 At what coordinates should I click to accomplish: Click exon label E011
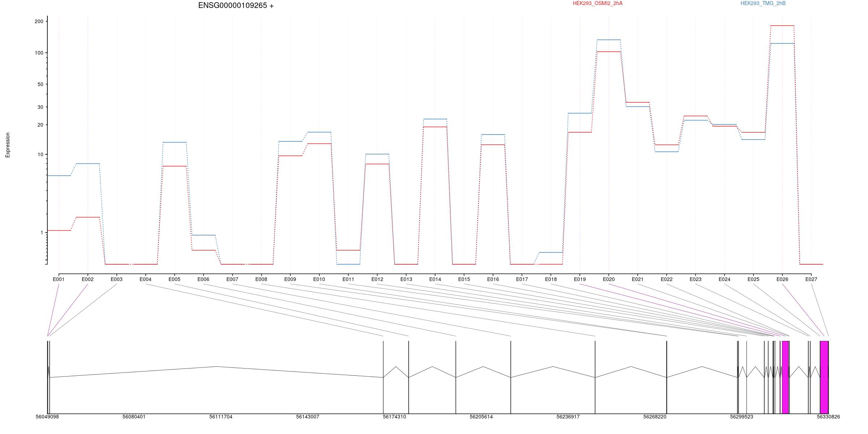348,279
